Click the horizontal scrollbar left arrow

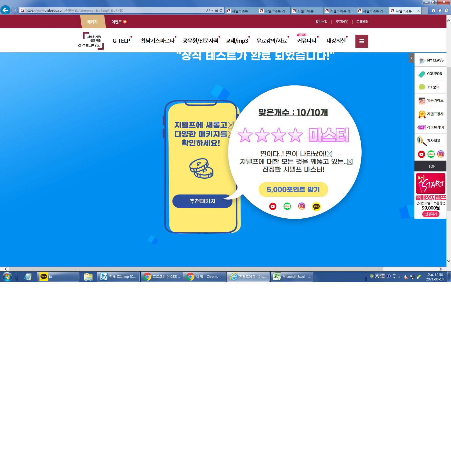click(x=6, y=269)
